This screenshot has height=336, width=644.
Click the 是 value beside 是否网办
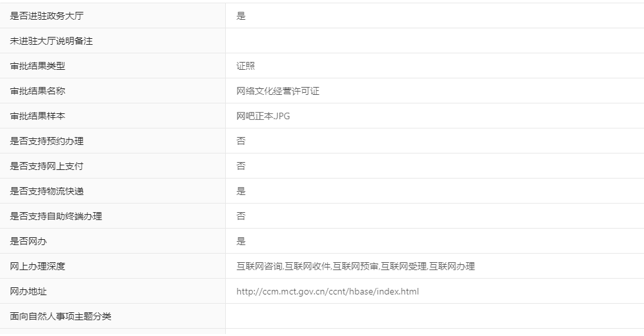[241, 242]
